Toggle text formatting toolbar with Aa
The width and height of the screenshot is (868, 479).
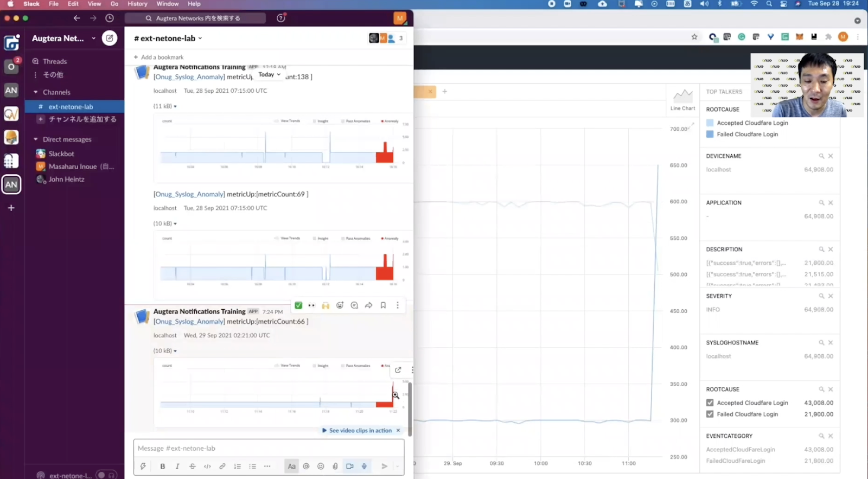pyautogui.click(x=292, y=466)
